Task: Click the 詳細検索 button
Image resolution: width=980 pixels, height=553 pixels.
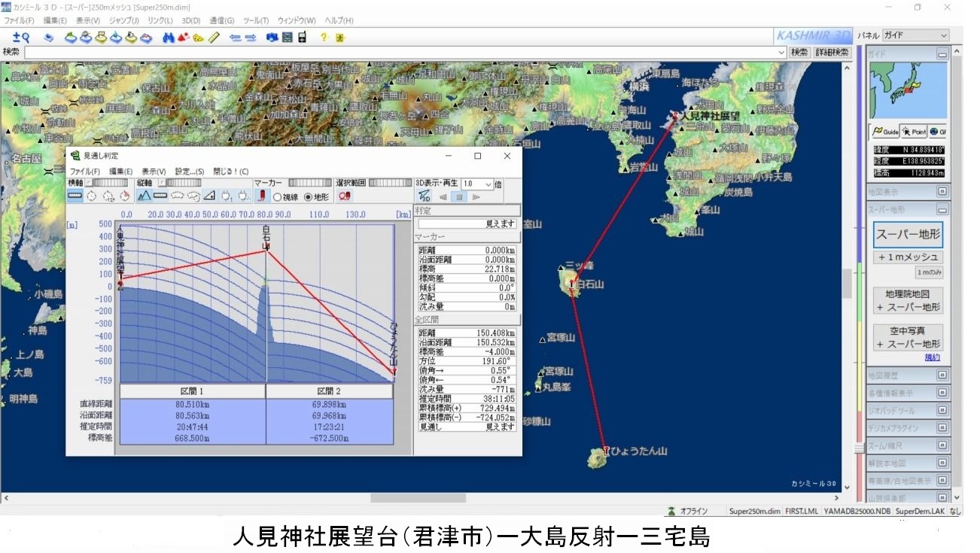Action: [832, 52]
